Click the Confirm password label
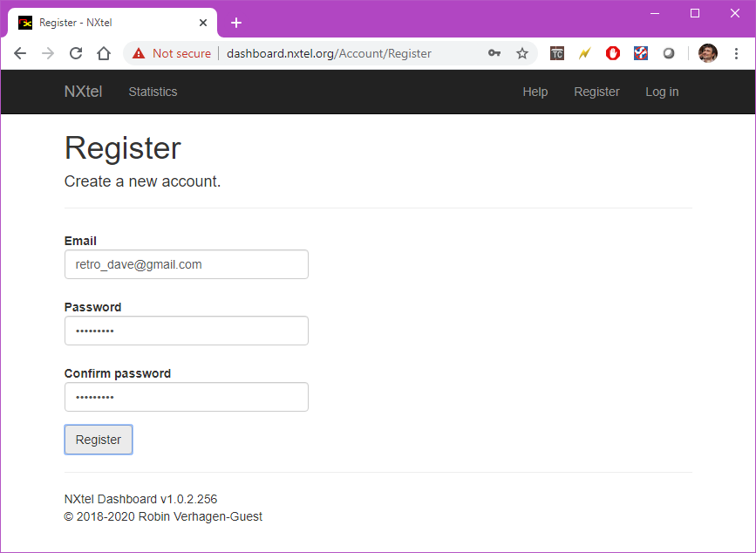The width and height of the screenshot is (756, 553). click(118, 373)
